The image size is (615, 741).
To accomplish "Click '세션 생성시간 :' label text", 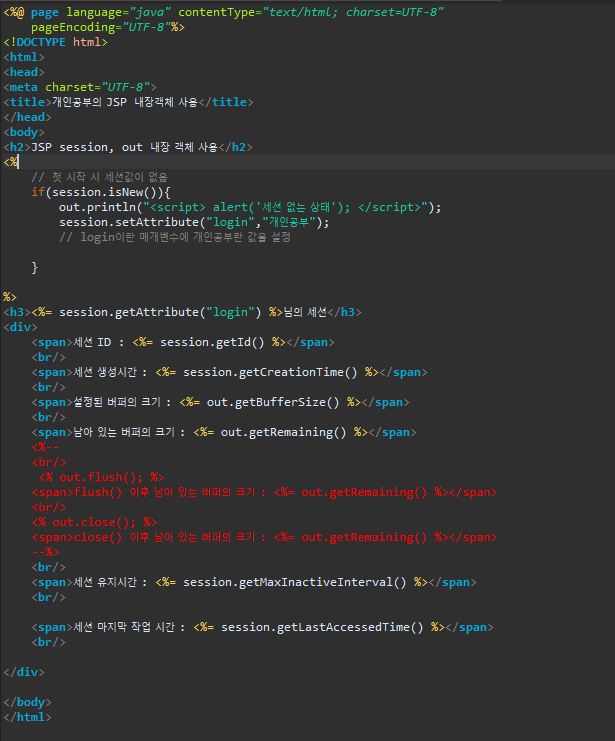I will tap(110, 372).
